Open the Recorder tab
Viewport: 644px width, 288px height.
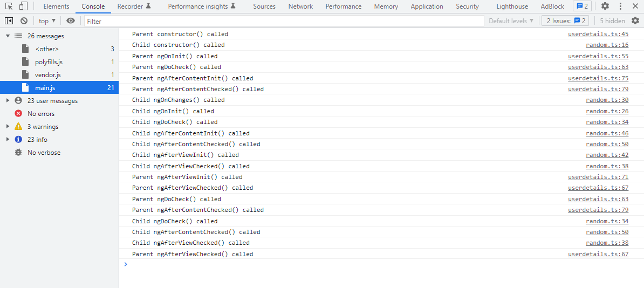(x=134, y=6)
